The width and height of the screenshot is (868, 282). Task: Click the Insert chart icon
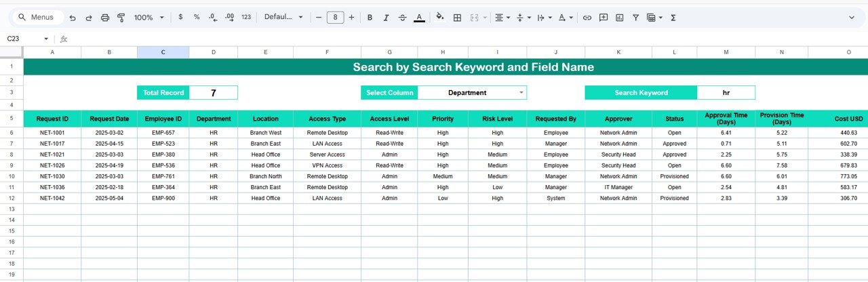619,18
